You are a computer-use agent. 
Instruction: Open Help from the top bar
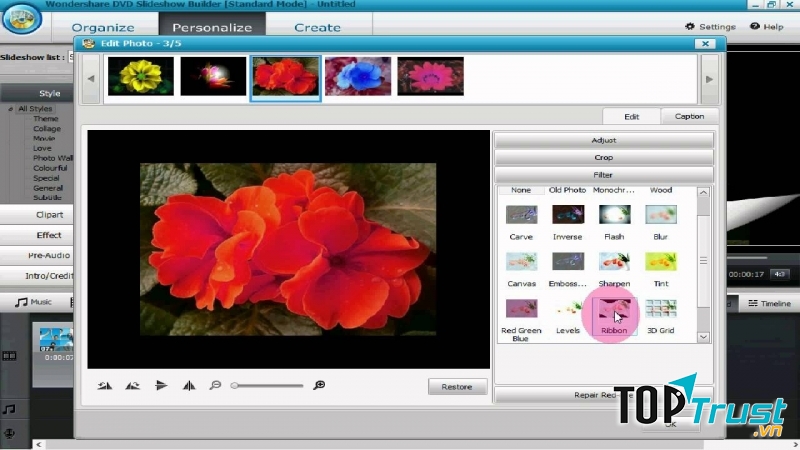(x=766, y=27)
